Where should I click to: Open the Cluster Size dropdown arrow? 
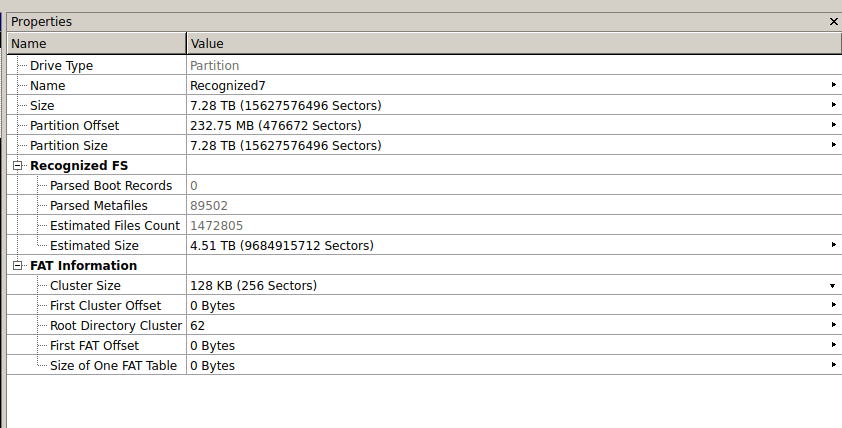[x=832, y=286]
